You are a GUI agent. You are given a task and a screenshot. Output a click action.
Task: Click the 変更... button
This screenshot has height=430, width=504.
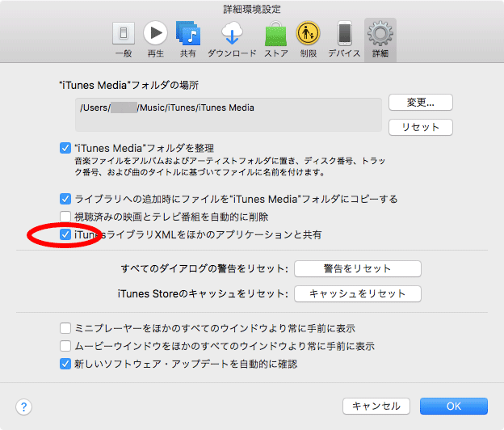pos(421,103)
